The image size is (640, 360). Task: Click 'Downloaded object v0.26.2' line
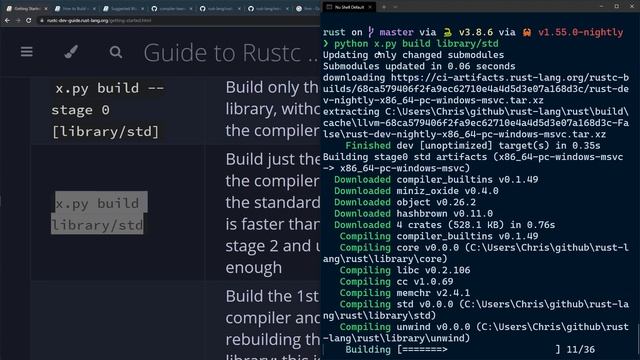(x=404, y=202)
